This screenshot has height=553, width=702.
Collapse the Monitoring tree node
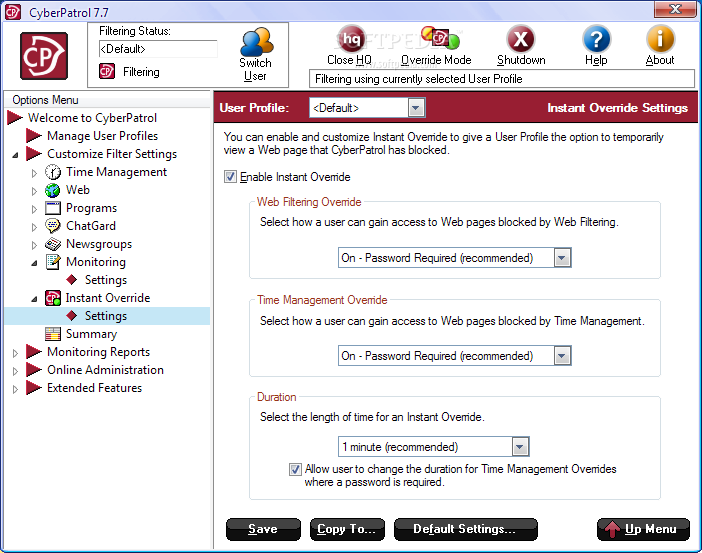pyautogui.click(x=34, y=263)
